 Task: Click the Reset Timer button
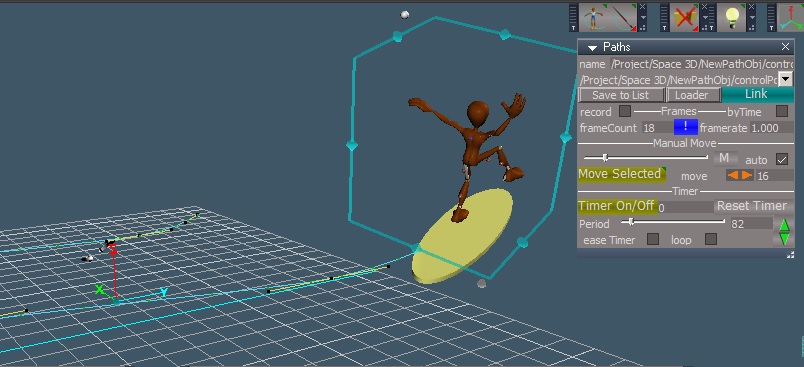pos(752,206)
